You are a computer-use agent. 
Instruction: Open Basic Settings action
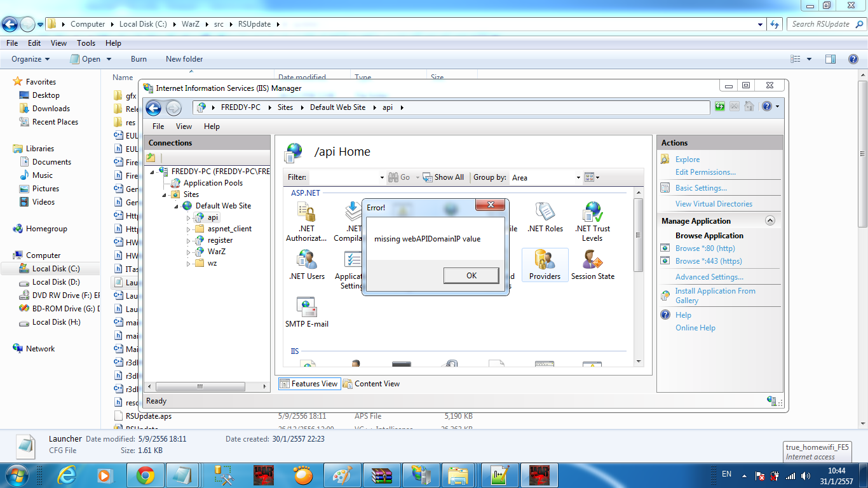point(701,188)
